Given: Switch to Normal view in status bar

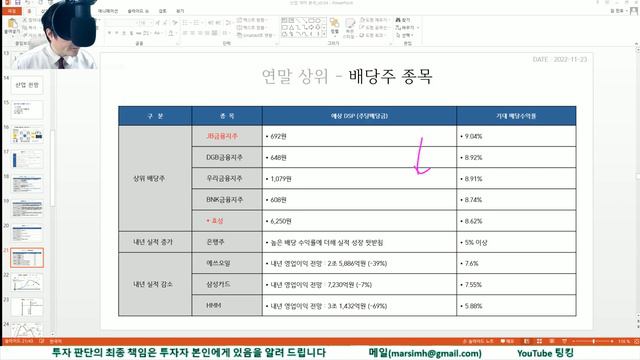Looking at the screenshot, I should pyautogui.click(x=527, y=341).
